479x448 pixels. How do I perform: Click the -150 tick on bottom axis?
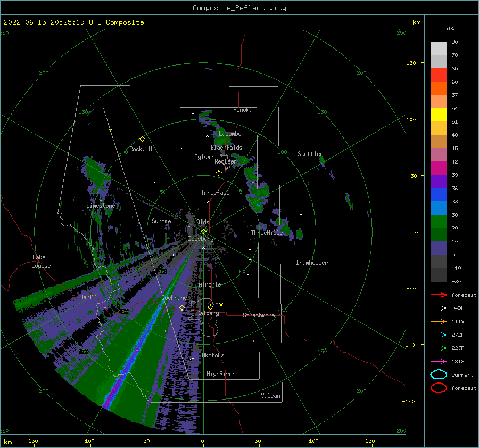point(31,441)
